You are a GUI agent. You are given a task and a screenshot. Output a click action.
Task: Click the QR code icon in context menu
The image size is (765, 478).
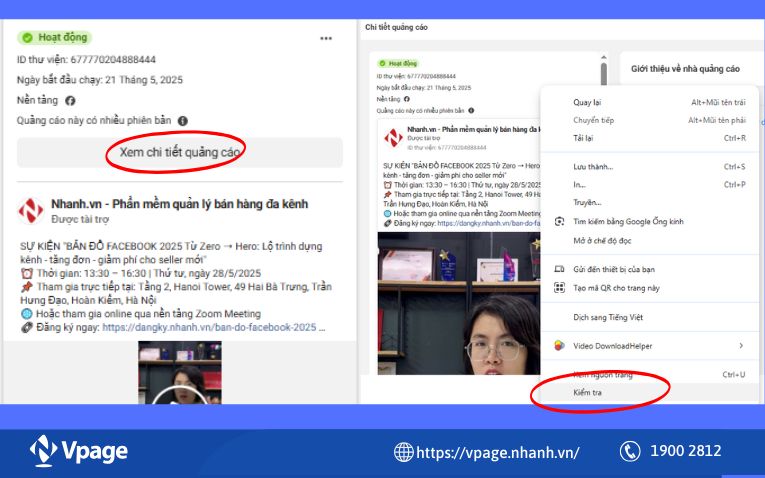tap(560, 288)
